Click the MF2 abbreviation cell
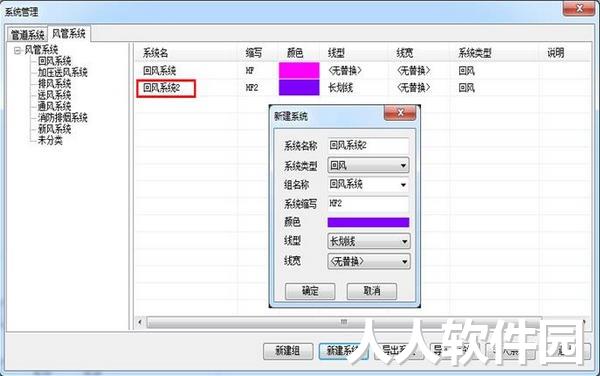This screenshot has width=600, height=376. (252, 88)
